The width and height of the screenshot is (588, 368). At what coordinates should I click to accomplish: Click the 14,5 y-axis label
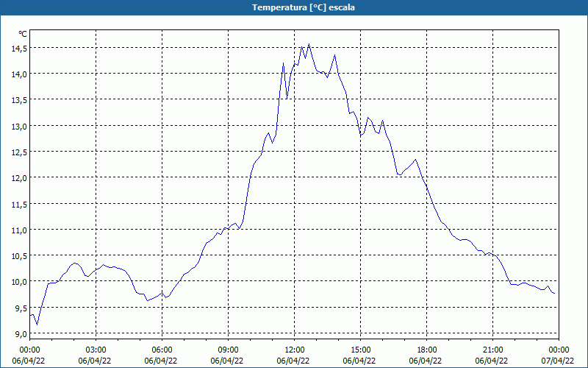(x=20, y=49)
